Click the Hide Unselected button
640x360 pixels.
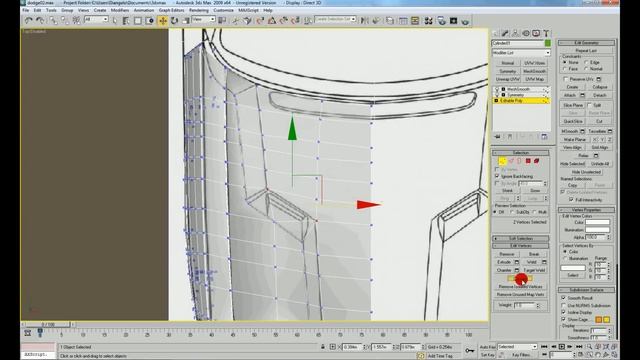(586, 172)
